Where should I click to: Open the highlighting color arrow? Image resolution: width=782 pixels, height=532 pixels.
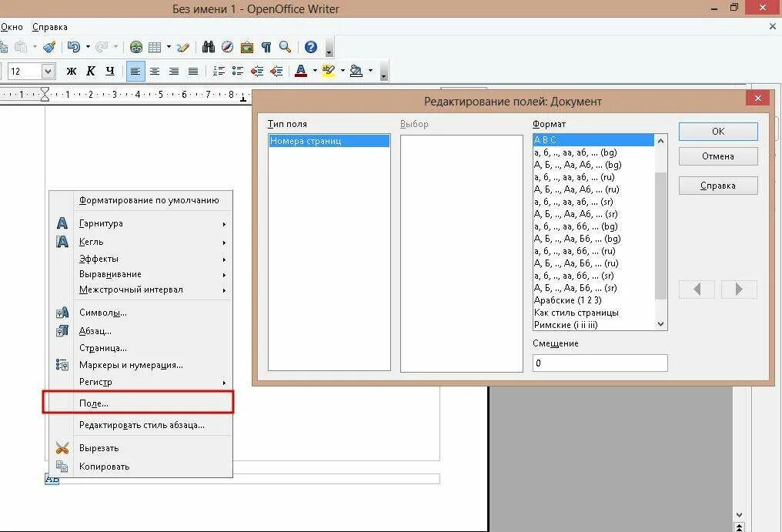[343, 71]
